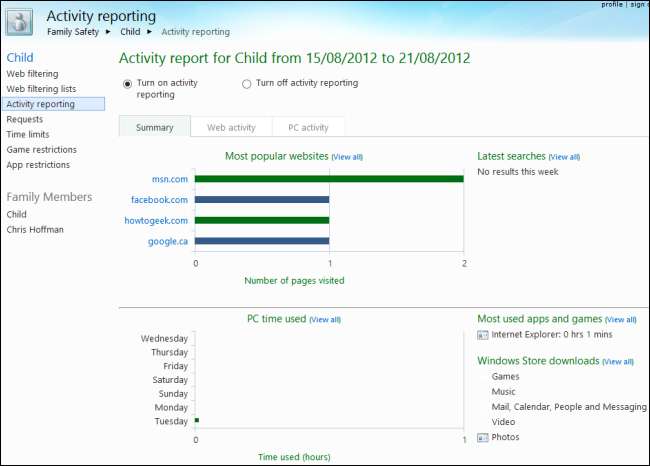The width and height of the screenshot is (650, 466).
Task: View all Windows Store downloads
Action: click(x=617, y=361)
